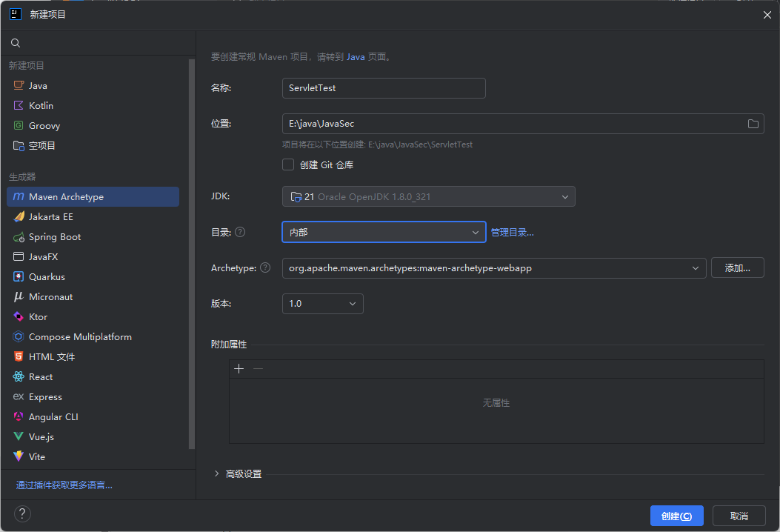Expand the Archetype combo box list
This screenshot has width=780, height=532.
tap(695, 268)
